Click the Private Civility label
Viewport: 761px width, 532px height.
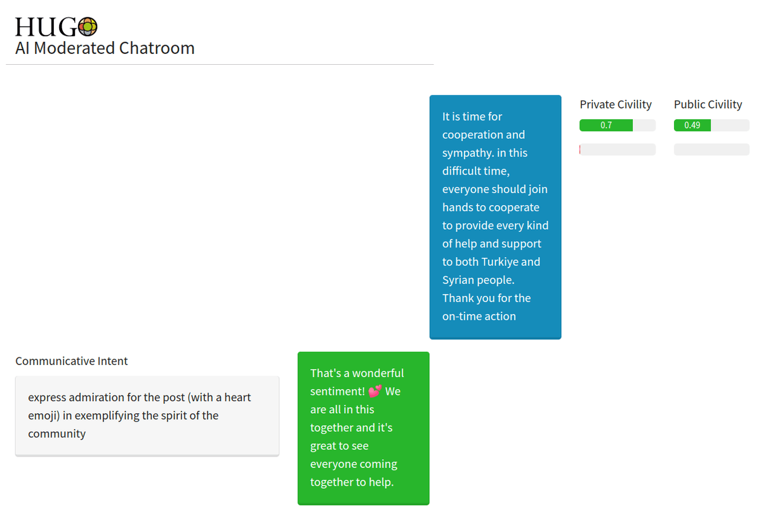(x=616, y=105)
